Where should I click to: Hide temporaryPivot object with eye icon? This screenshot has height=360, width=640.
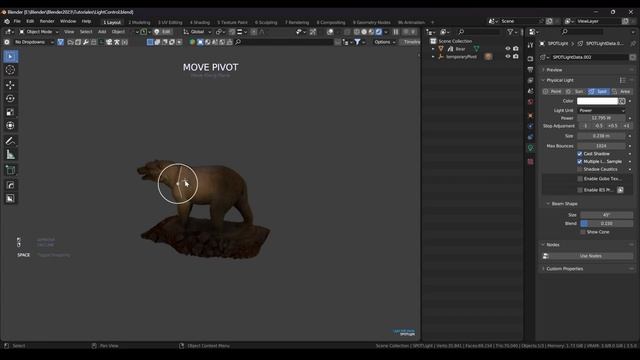pyautogui.click(x=508, y=57)
